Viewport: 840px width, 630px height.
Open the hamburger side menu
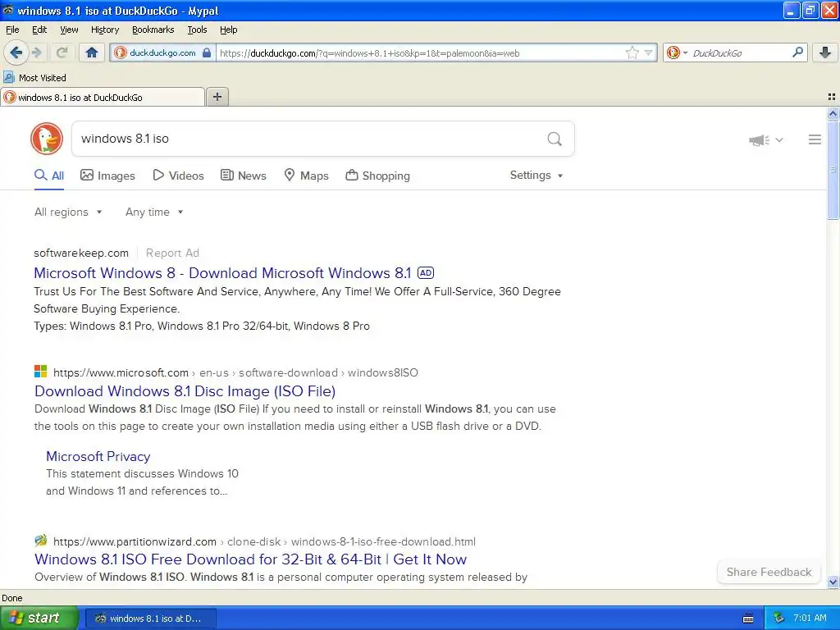tap(815, 139)
